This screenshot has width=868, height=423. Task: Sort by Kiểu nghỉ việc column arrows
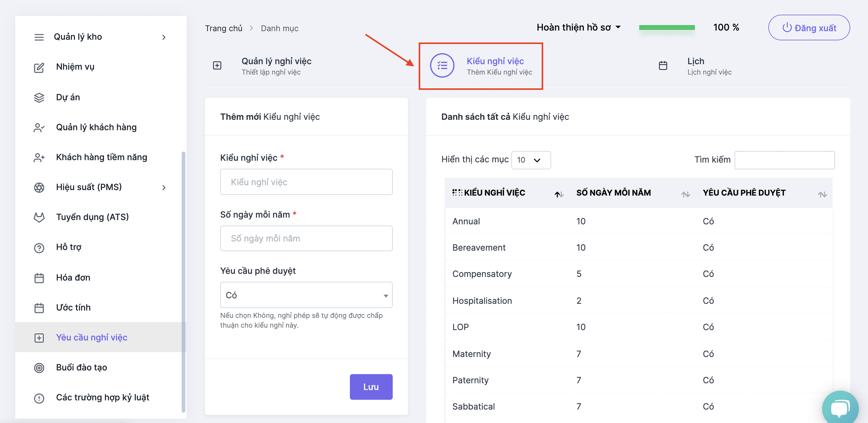pos(559,194)
